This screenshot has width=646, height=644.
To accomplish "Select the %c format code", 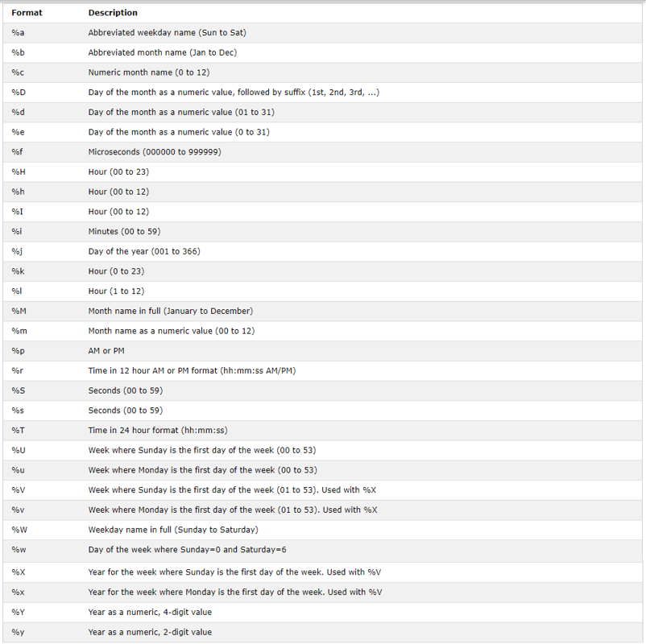I will coord(18,72).
